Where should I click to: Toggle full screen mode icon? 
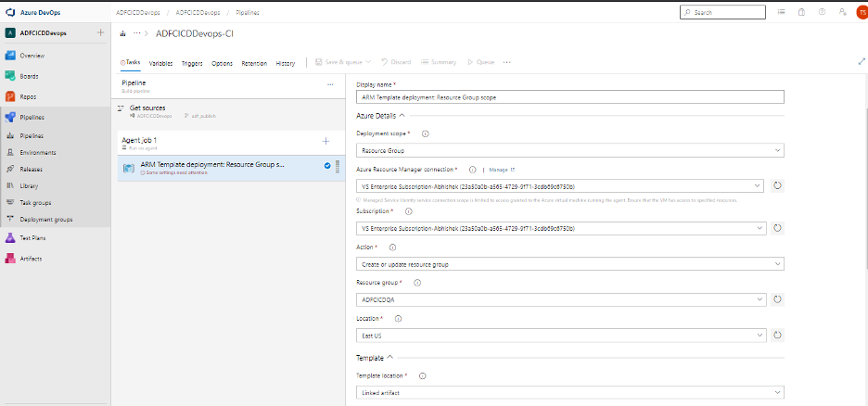pos(862,61)
